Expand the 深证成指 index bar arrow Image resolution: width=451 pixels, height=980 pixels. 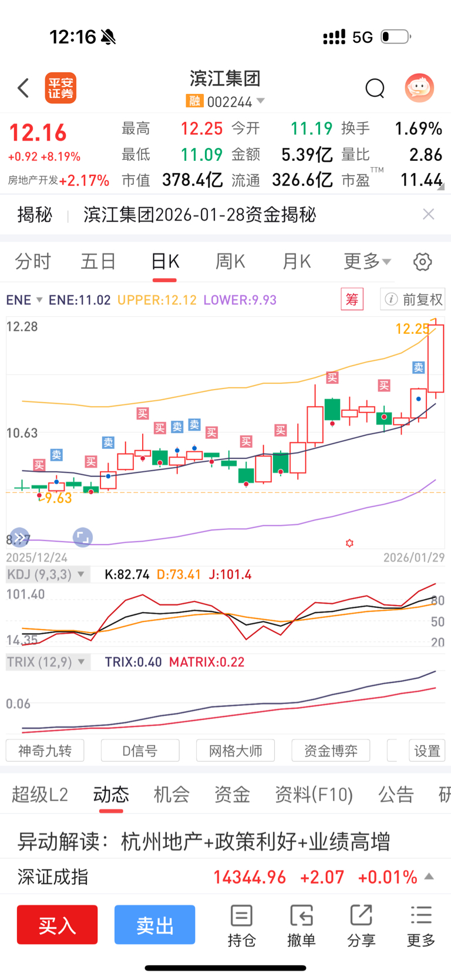click(429, 877)
